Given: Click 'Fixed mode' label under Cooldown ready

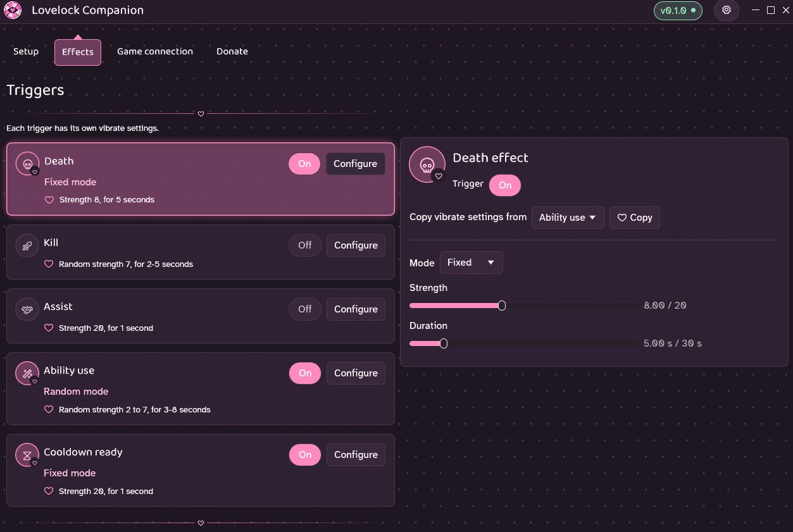Looking at the screenshot, I should [x=70, y=473].
